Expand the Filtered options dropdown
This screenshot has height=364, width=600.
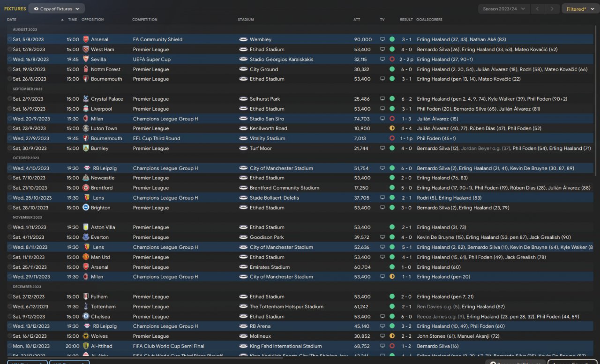point(579,8)
